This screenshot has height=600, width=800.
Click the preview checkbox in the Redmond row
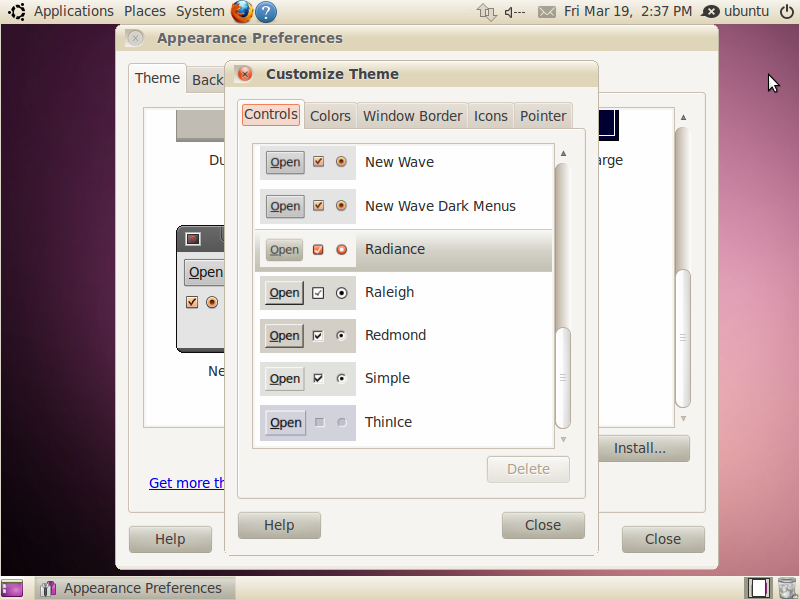318,336
